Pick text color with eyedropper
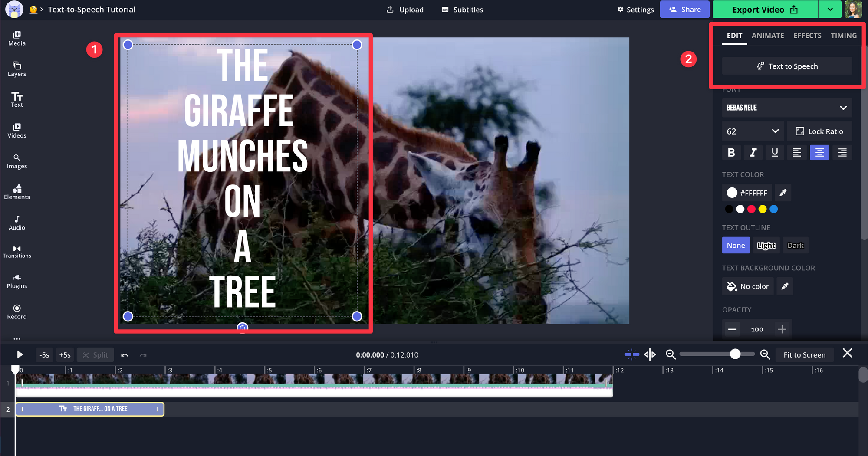868x456 pixels. click(783, 193)
